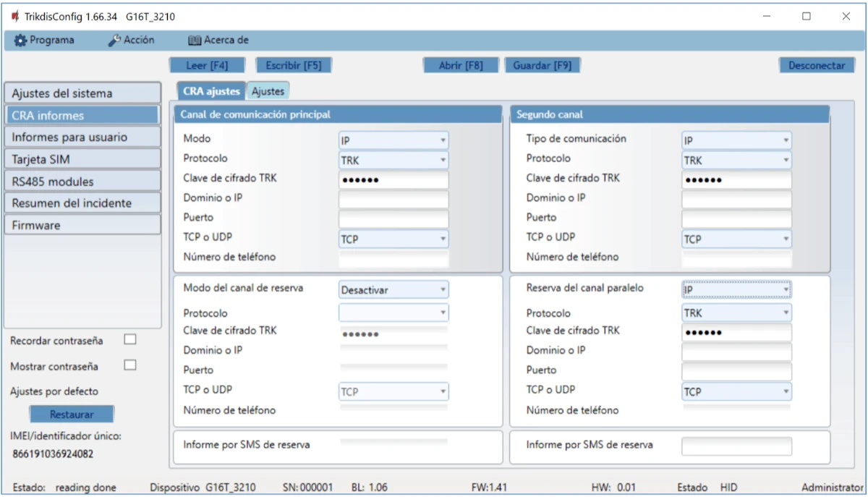Viewport: 868px width, 497px height.
Task: Switch to the Ajustes tab
Action: pyautogui.click(x=268, y=91)
